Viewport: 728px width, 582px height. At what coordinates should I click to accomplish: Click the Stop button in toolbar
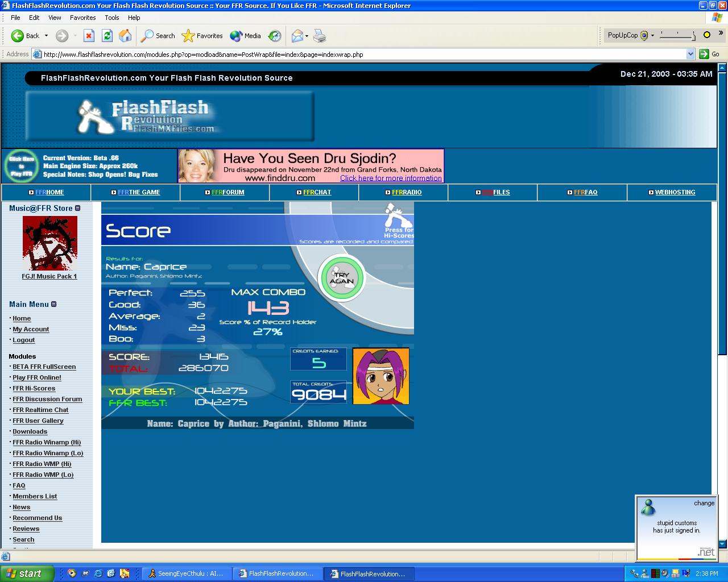point(89,36)
